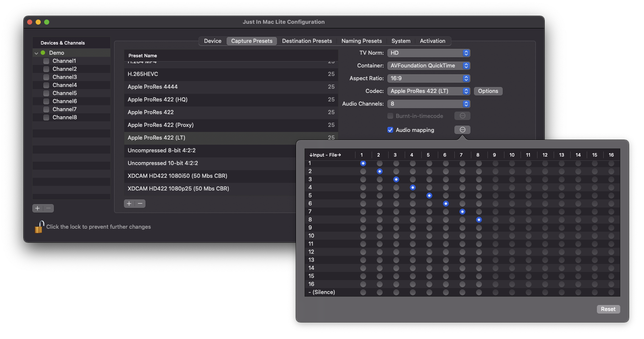
Task: Click the Preset Name column header
Action: 231,56
